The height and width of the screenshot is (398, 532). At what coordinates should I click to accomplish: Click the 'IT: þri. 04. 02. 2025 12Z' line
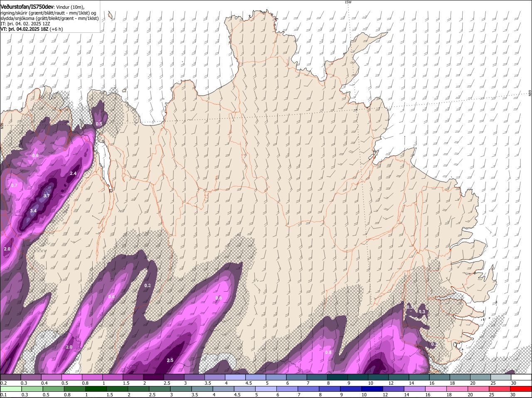[25, 24]
